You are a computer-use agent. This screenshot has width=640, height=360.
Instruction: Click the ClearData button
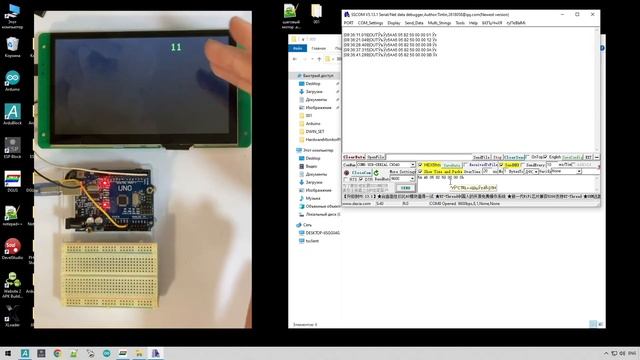[354, 157]
